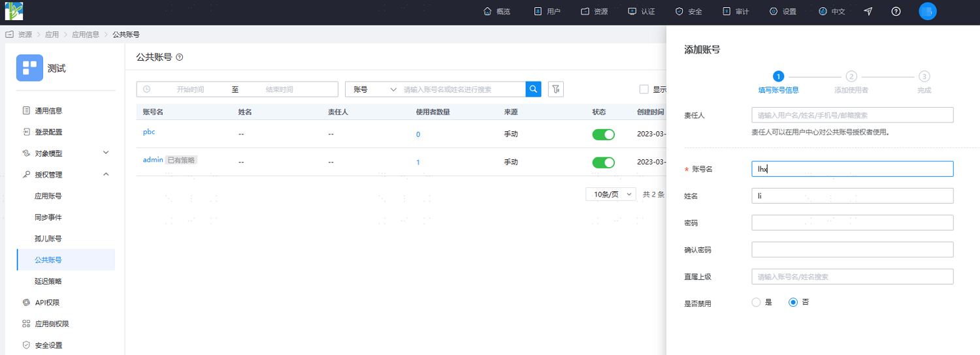Image resolution: width=980 pixels, height=355 pixels.
Task: Go to 应用 breadcrumb link
Action: point(52,35)
